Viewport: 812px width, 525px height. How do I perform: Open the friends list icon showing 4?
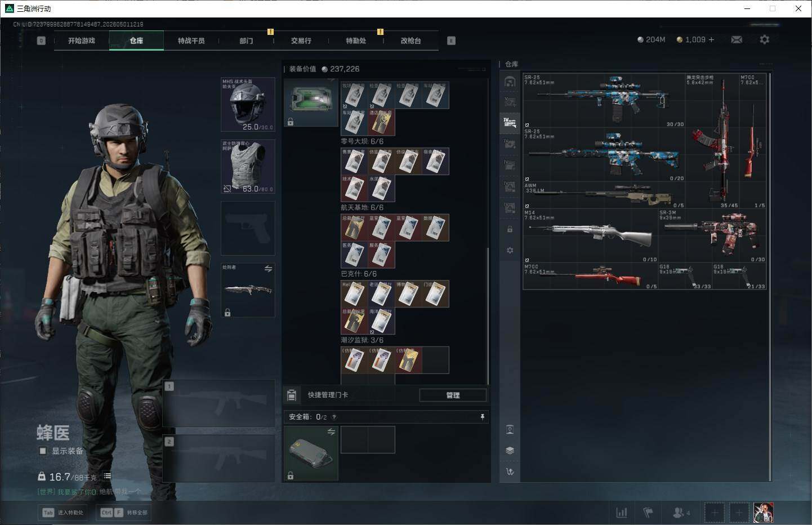(681, 513)
